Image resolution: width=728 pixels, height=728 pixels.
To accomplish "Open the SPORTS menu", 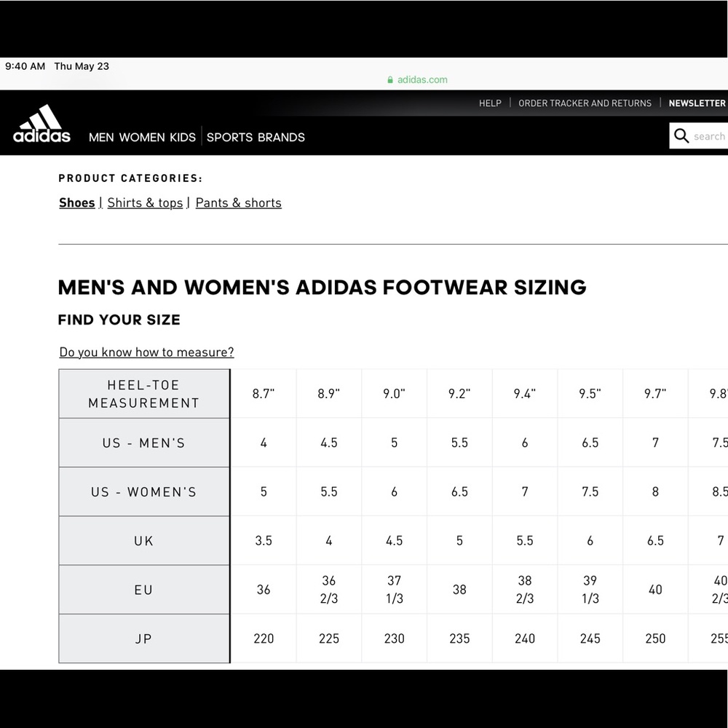I will click(x=229, y=138).
